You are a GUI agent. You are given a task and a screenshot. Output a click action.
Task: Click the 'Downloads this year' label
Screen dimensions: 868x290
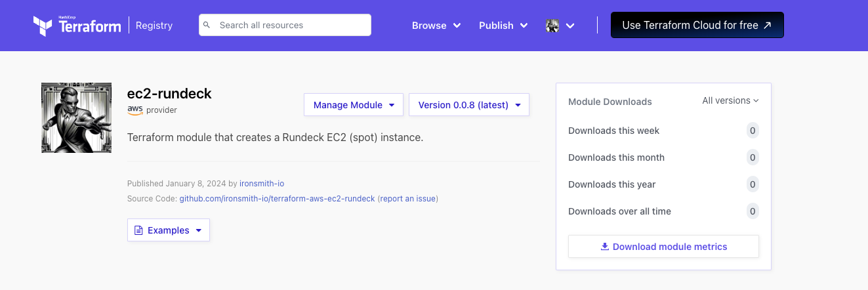point(611,184)
